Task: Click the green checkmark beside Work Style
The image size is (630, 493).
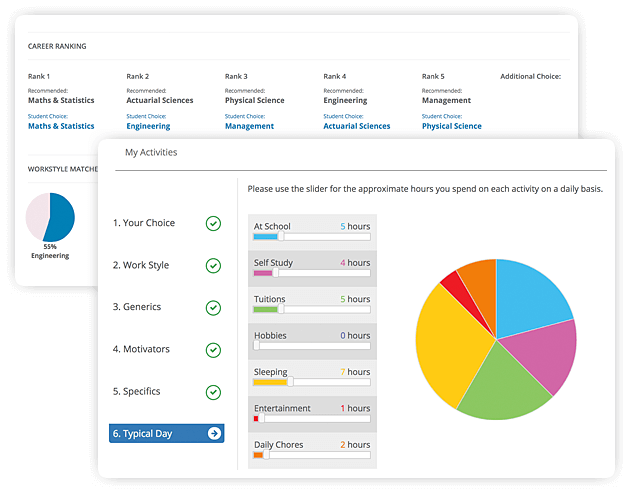Action: coord(213,265)
